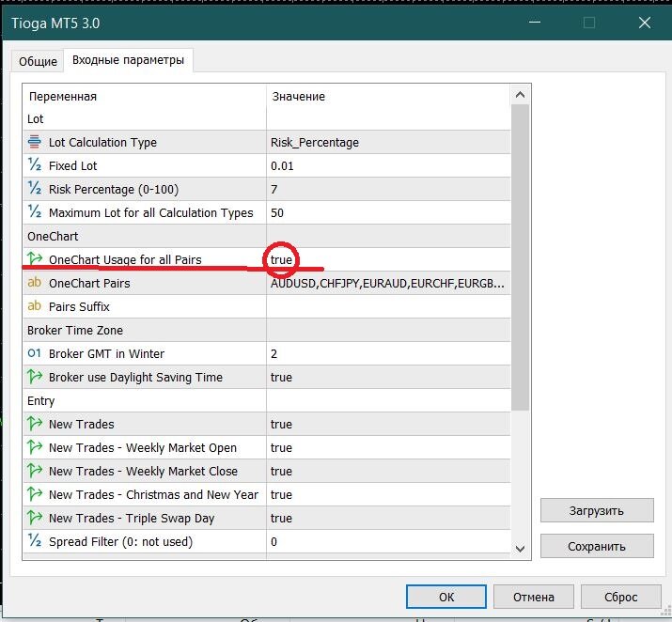
Task: Select the Risk Percentage (0-100) label
Action: click(x=114, y=190)
